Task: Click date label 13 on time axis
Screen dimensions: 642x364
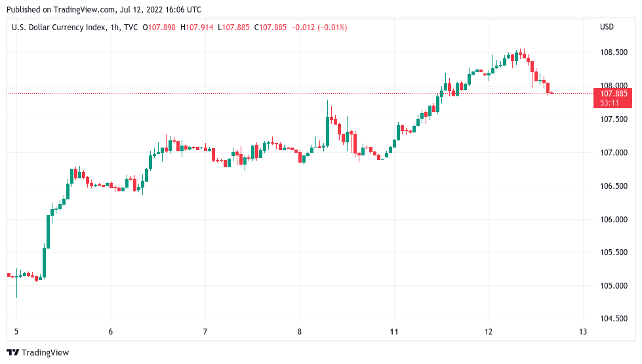Action: (583, 332)
